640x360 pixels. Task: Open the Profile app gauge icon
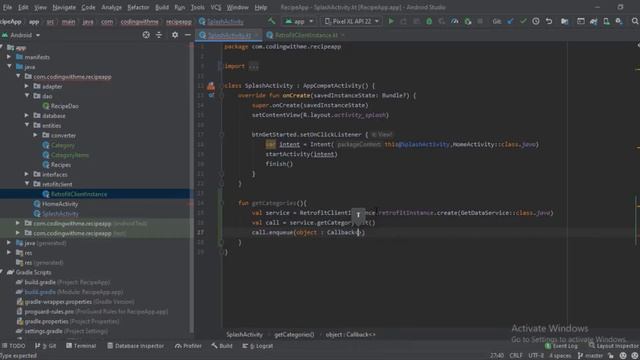pyautogui.click(x=454, y=21)
